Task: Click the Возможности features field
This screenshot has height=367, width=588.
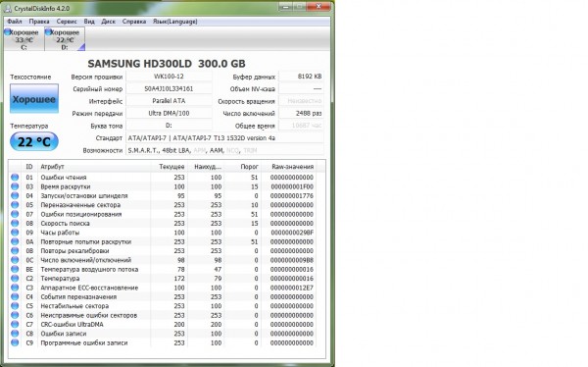Action: (225, 150)
